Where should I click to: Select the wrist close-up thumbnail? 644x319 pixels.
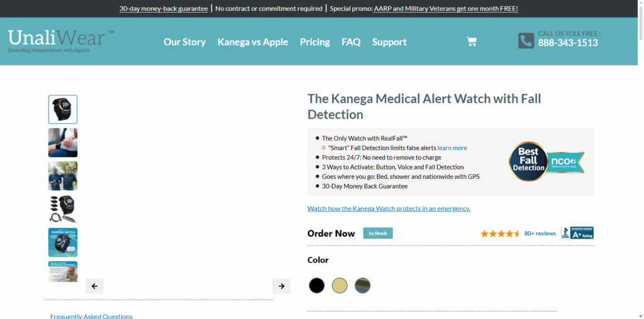(x=63, y=143)
